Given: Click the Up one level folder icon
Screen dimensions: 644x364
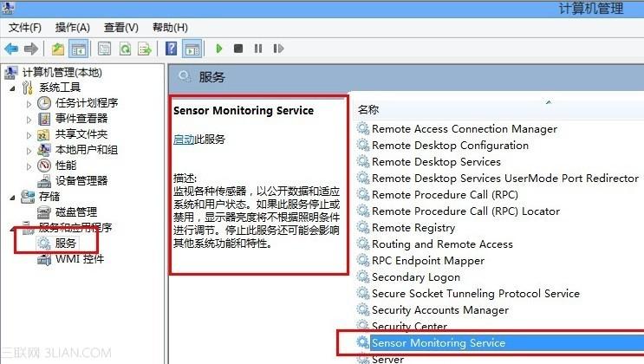Looking at the screenshot, I should point(57,49).
